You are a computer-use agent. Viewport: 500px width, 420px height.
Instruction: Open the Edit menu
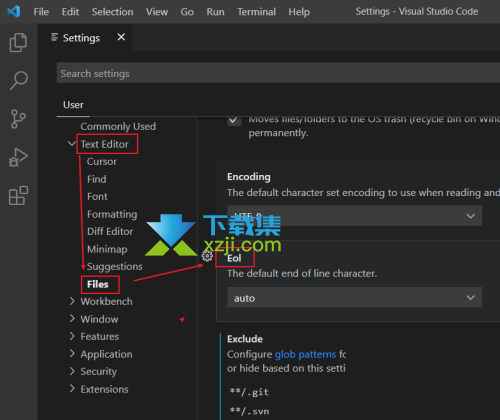70,12
